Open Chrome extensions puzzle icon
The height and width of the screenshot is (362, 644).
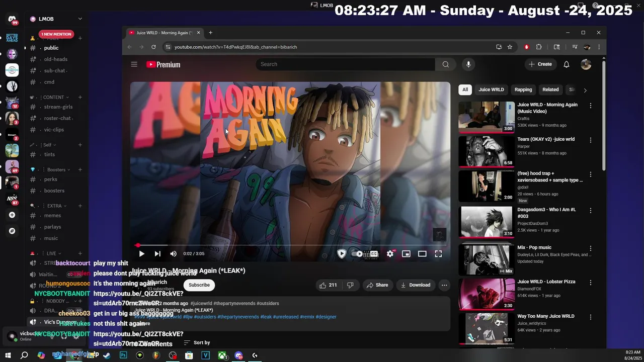click(x=539, y=47)
